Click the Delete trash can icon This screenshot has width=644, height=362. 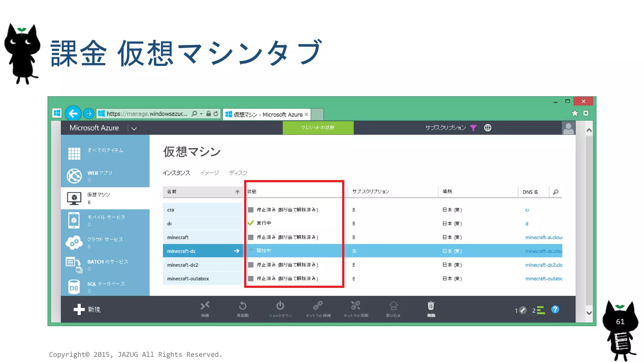(x=431, y=306)
